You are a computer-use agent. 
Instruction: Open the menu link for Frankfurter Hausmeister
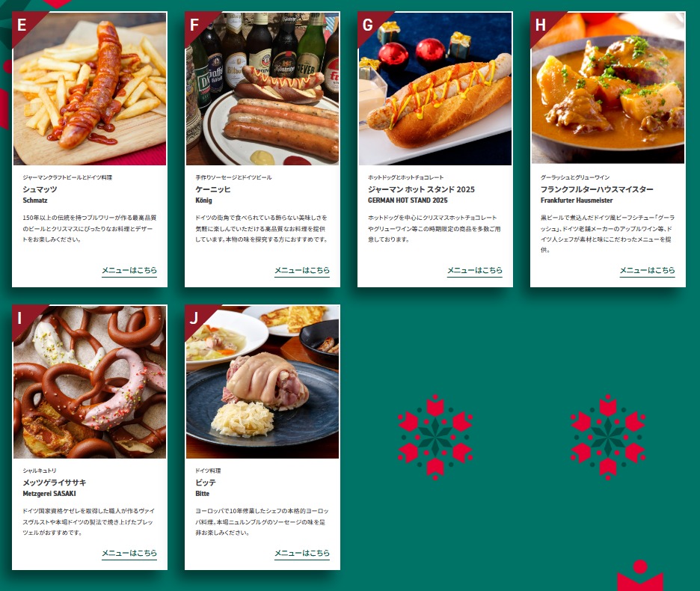pyautogui.click(x=648, y=271)
